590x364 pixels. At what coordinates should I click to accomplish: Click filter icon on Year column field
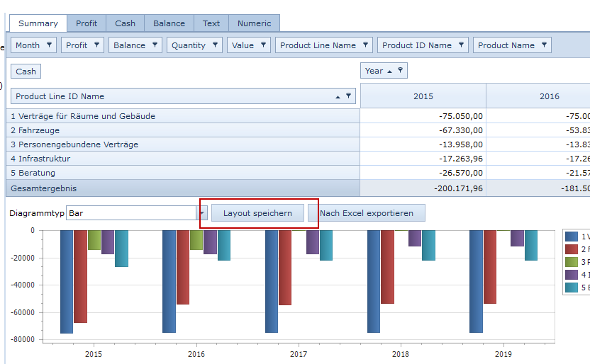click(x=400, y=70)
